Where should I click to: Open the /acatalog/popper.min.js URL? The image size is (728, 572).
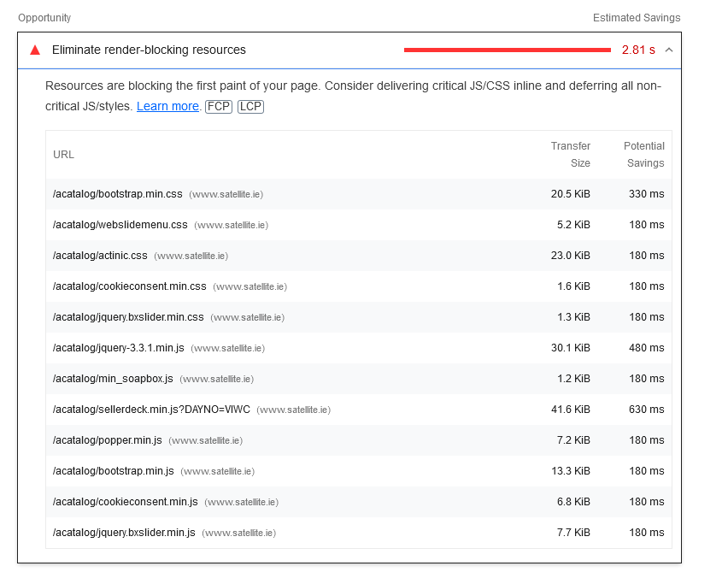click(108, 440)
